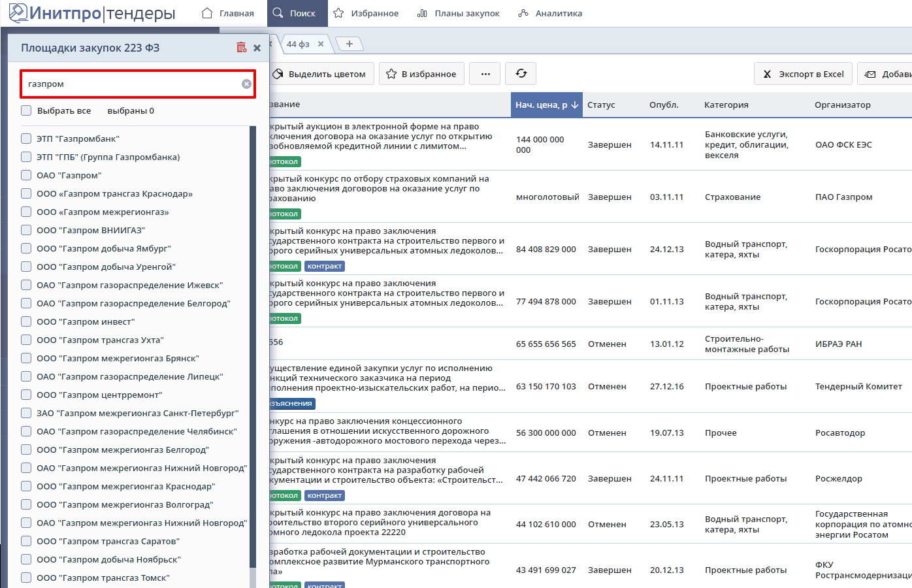Image resolution: width=912 pixels, height=588 pixels.
Task: Open the Главная home tab
Action: 228,13
